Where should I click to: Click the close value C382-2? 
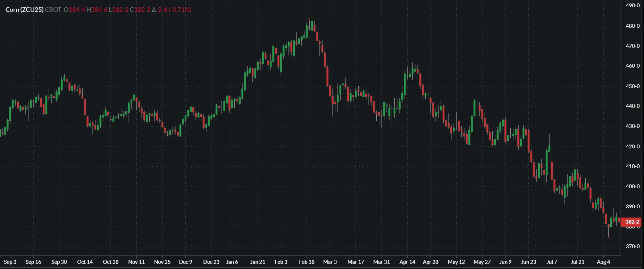[140, 10]
